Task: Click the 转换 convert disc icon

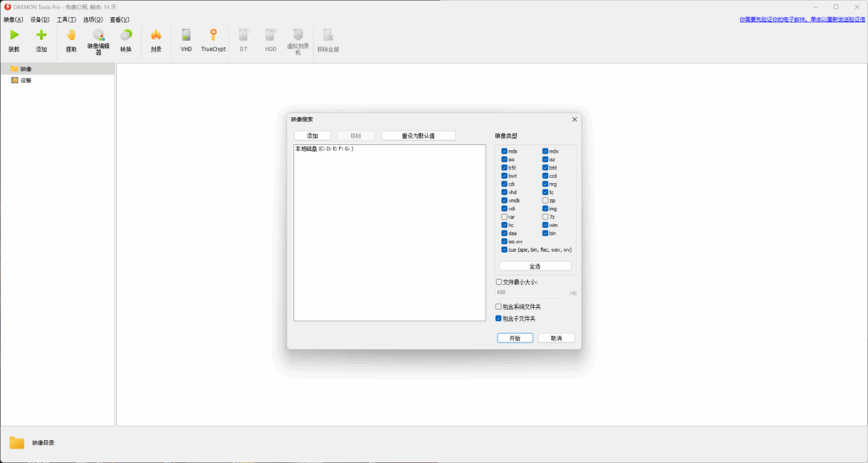Action: [x=126, y=35]
